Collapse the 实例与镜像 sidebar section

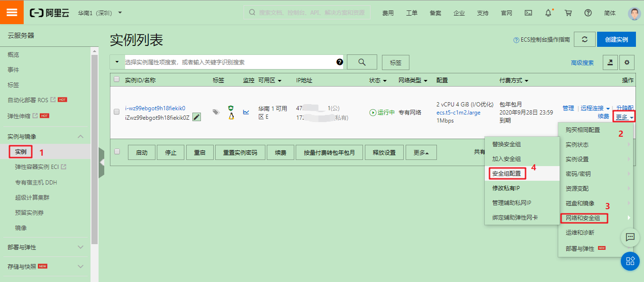[x=81, y=136]
